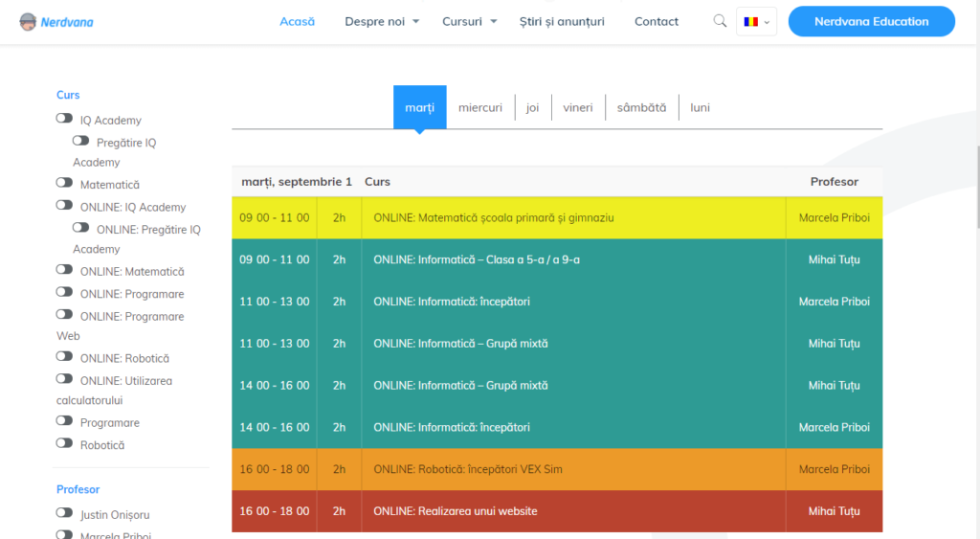
Task: Click Mihai Tuțu in the red website row
Action: 835,511
